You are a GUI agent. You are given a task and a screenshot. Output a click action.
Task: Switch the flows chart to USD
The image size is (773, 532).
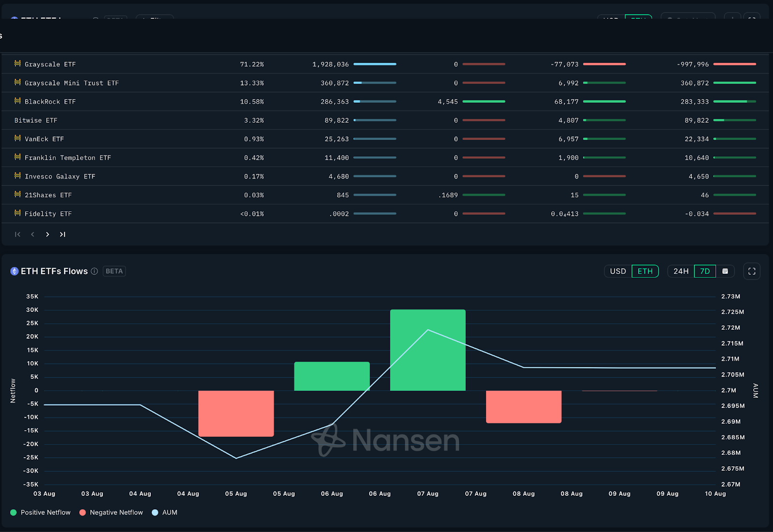click(x=618, y=271)
